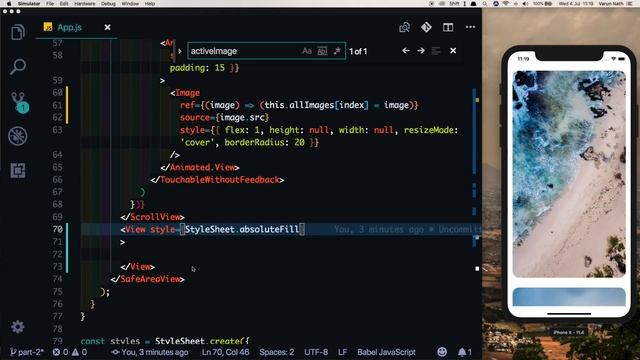Change end of line sequence LF

[342, 352]
